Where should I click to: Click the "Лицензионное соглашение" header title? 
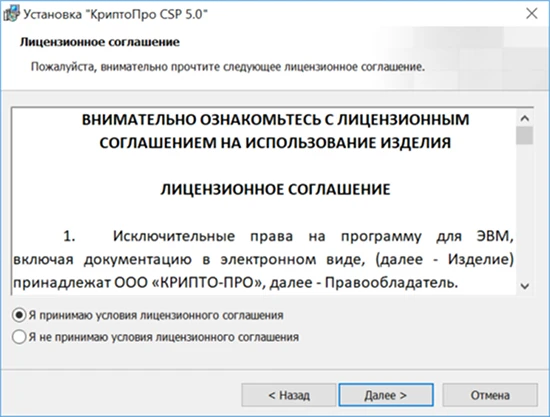pyautogui.click(x=100, y=42)
